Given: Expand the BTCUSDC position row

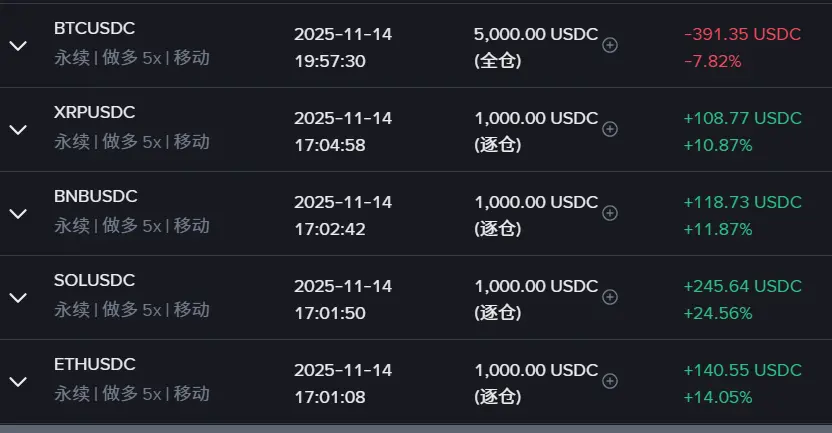Looking at the screenshot, I should [x=18, y=46].
